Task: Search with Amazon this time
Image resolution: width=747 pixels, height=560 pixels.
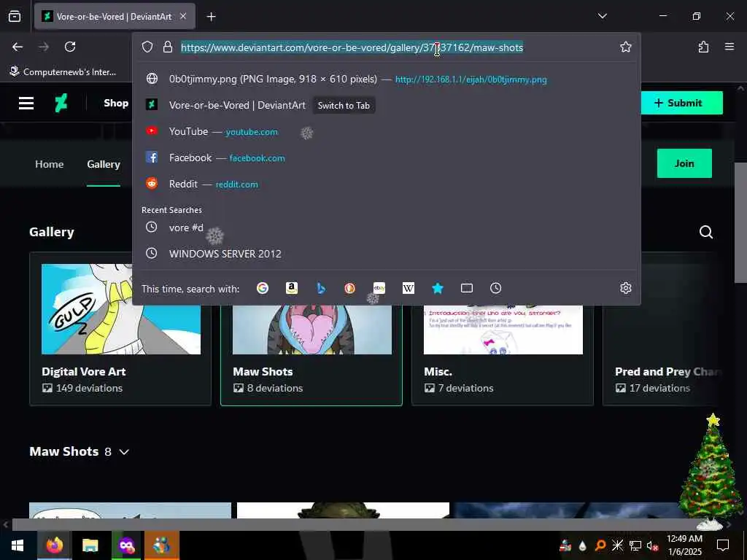Action: click(292, 288)
